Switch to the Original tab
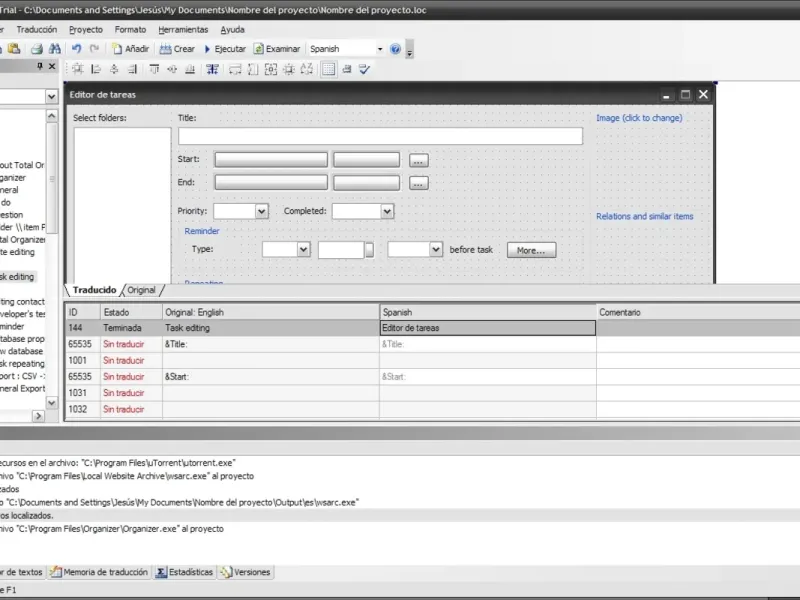This screenshot has width=800, height=600. pos(141,290)
